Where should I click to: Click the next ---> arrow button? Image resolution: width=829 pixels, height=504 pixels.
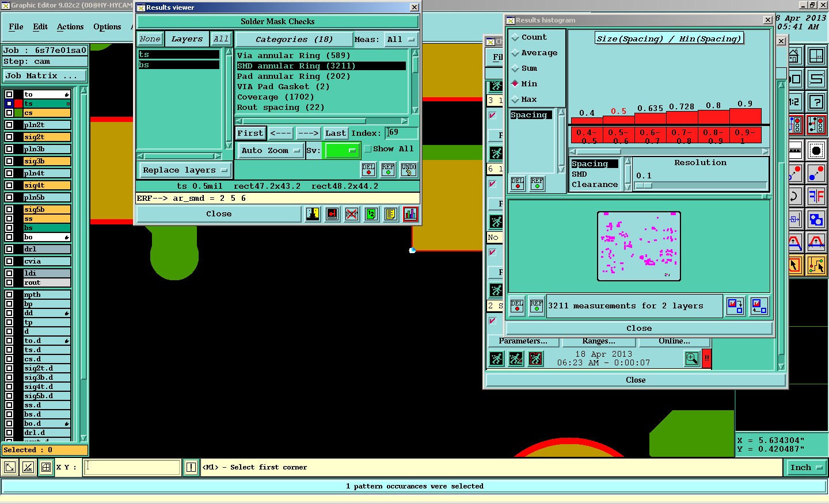(x=308, y=133)
